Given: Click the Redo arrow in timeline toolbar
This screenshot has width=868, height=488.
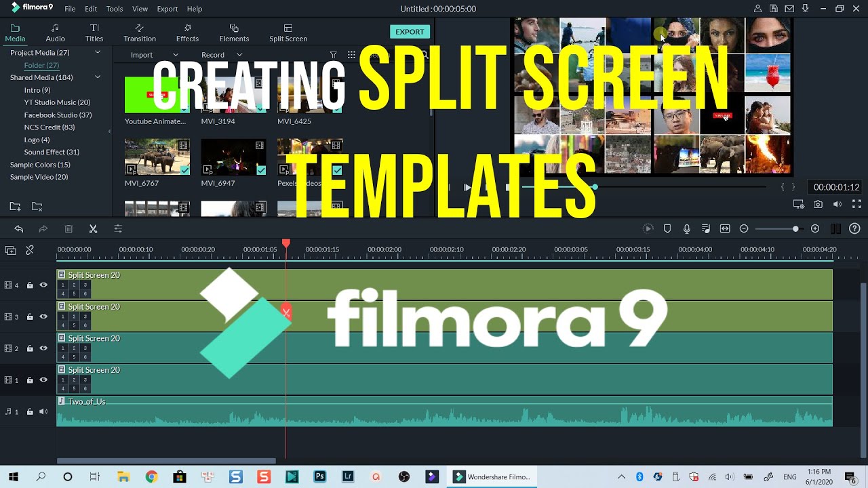Looking at the screenshot, I should point(43,229).
